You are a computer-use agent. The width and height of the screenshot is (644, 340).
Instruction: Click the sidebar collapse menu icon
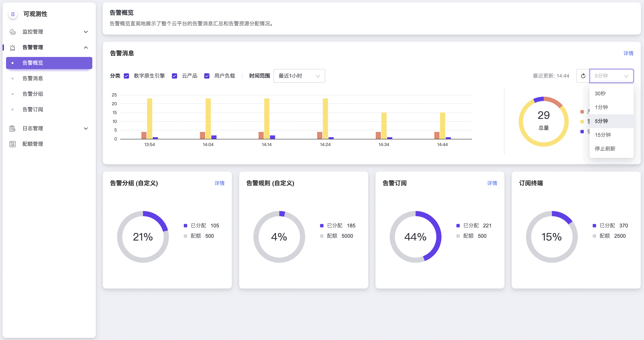13,14
